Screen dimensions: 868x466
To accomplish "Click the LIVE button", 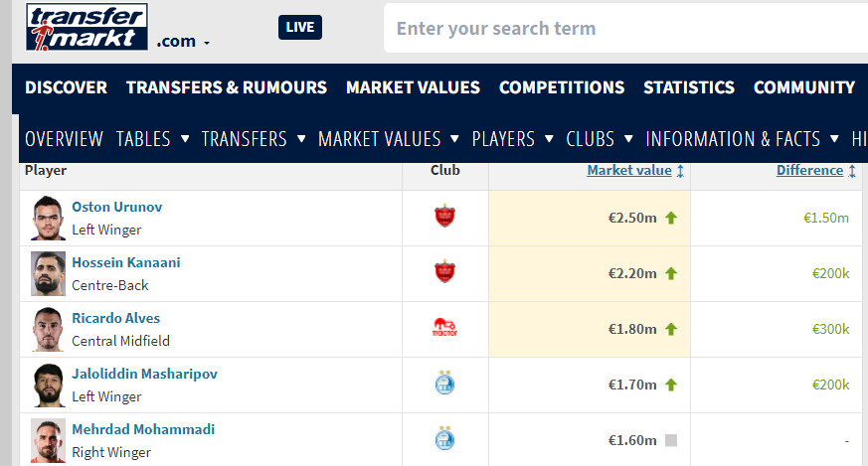I will pos(299,27).
